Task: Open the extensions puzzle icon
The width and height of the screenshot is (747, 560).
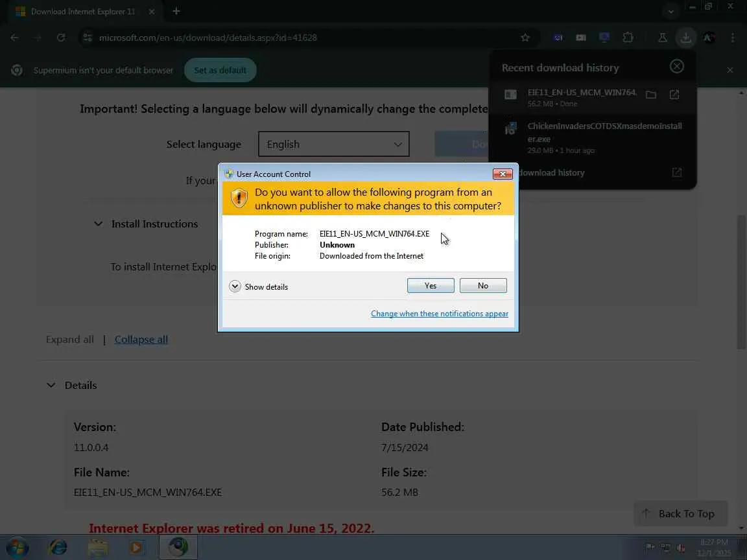Action: (x=628, y=38)
